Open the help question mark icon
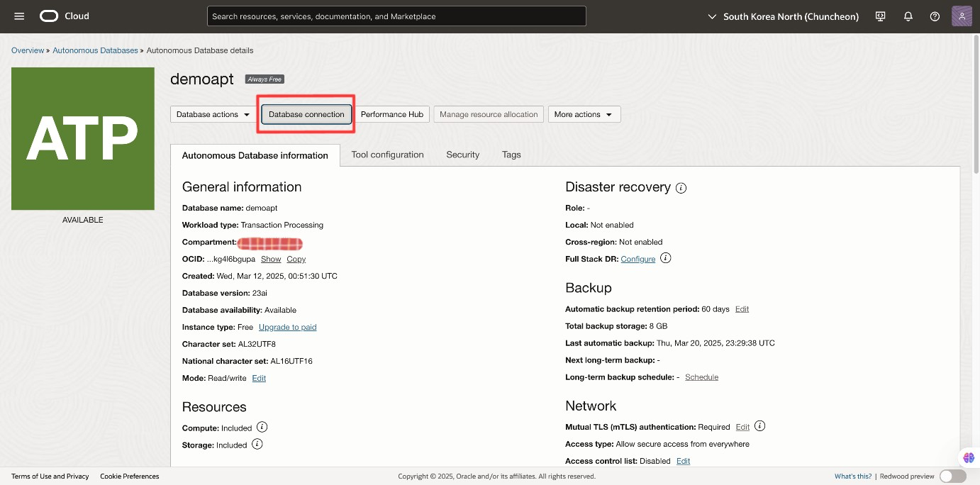Screen dimensions: 980x485 935,16
